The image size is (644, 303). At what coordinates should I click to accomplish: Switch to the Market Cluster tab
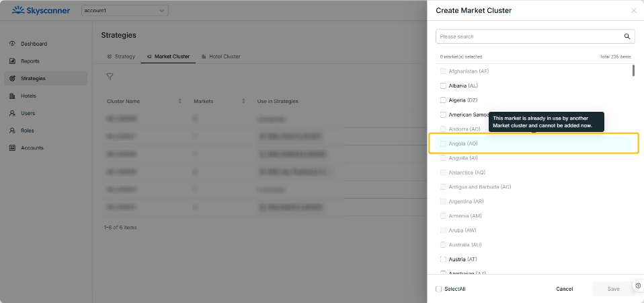(x=168, y=57)
